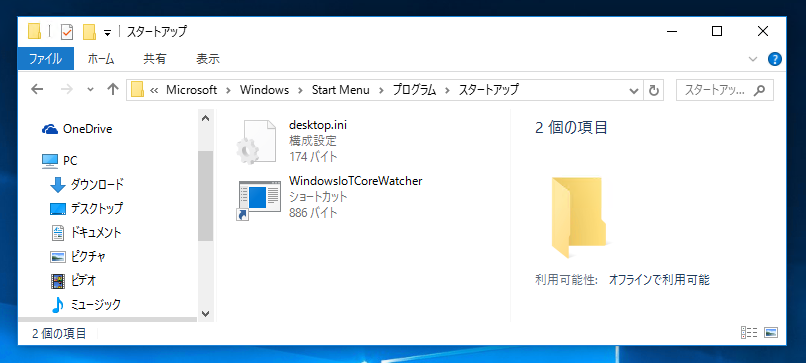Open ミュージック in navigation pane
Image resolution: width=806 pixels, height=363 pixels.
[86, 305]
